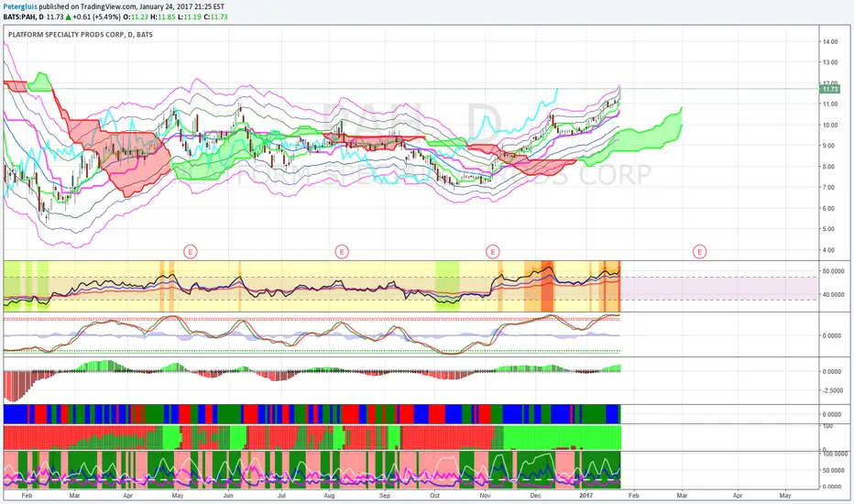This screenshot has height=504, width=854.
Task: Click the 7.00 price axis label
Action: (830, 188)
